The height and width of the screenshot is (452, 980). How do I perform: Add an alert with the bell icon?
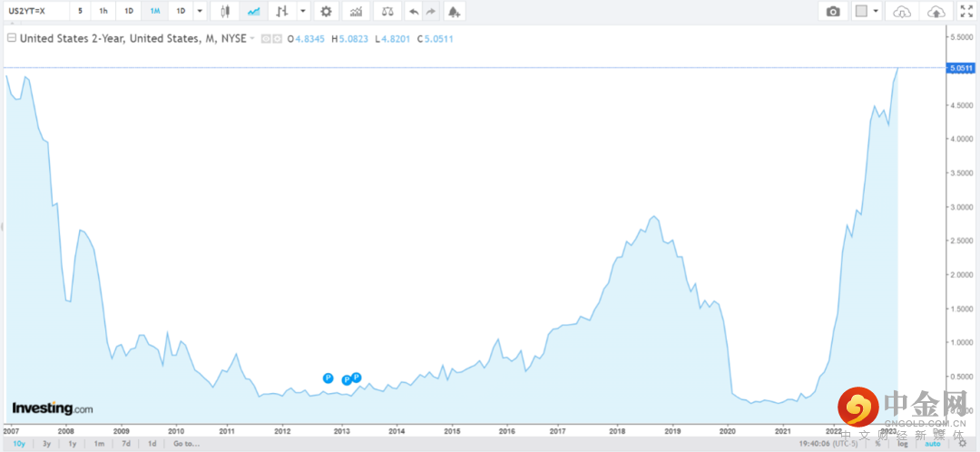coord(455,11)
